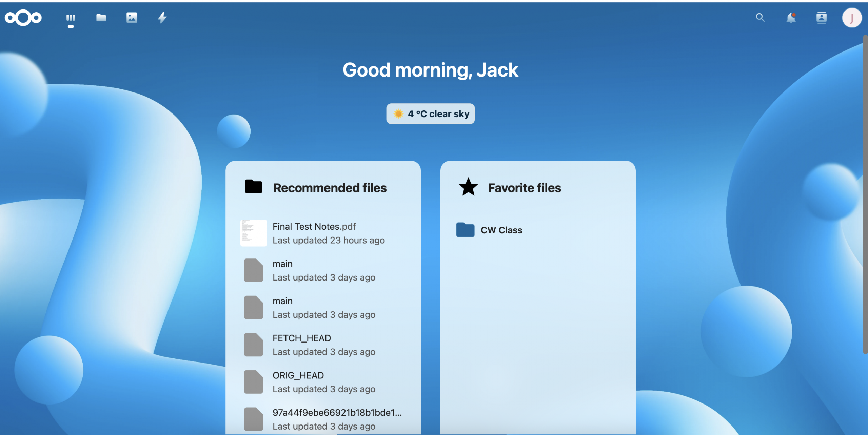
Task: Open the FETCH_HEAD file
Action: coord(323,345)
